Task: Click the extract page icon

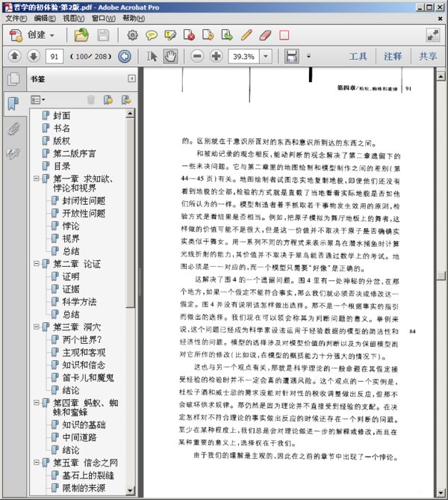Action: click(208, 35)
